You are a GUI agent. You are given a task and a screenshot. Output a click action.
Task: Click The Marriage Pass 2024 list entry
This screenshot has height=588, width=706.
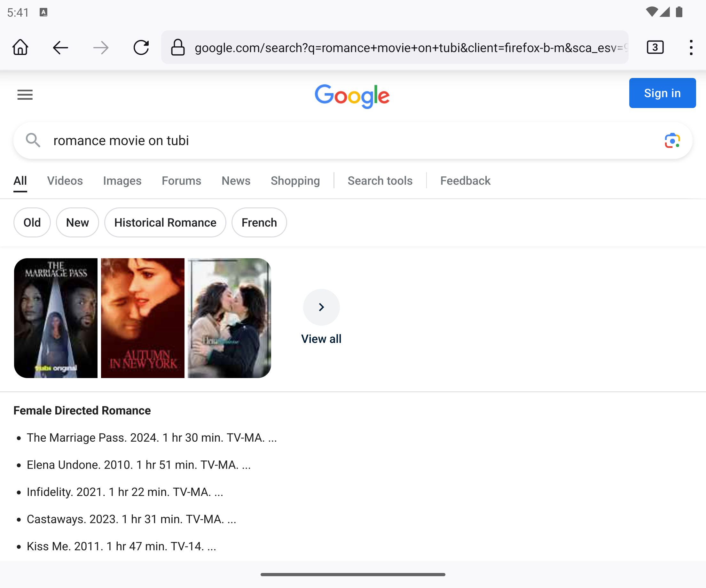coord(152,437)
